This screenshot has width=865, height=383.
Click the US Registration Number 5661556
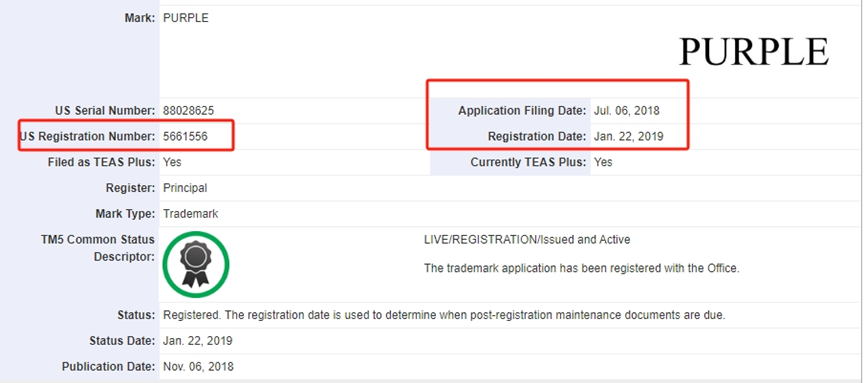[185, 136]
